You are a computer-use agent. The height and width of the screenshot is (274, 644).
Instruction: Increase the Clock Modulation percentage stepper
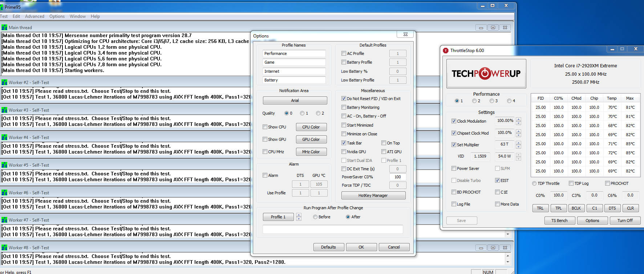pyautogui.click(x=518, y=119)
